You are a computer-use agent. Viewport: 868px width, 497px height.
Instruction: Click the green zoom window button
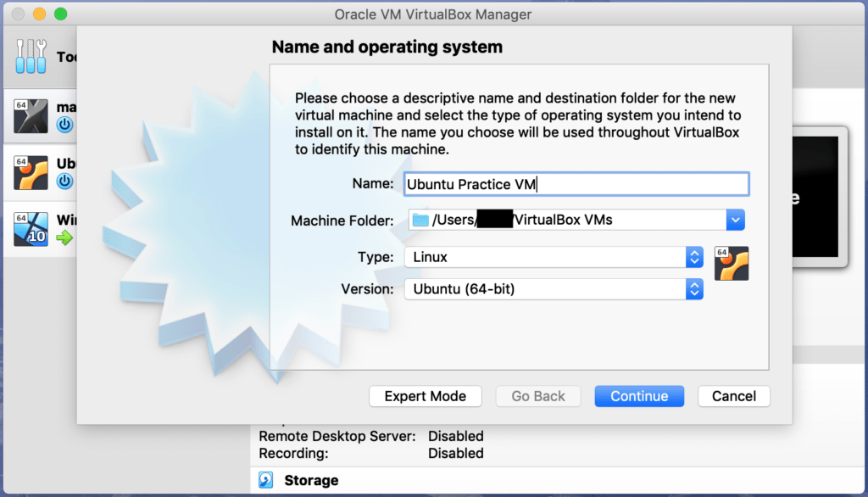pyautogui.click(x=60, y=14)
